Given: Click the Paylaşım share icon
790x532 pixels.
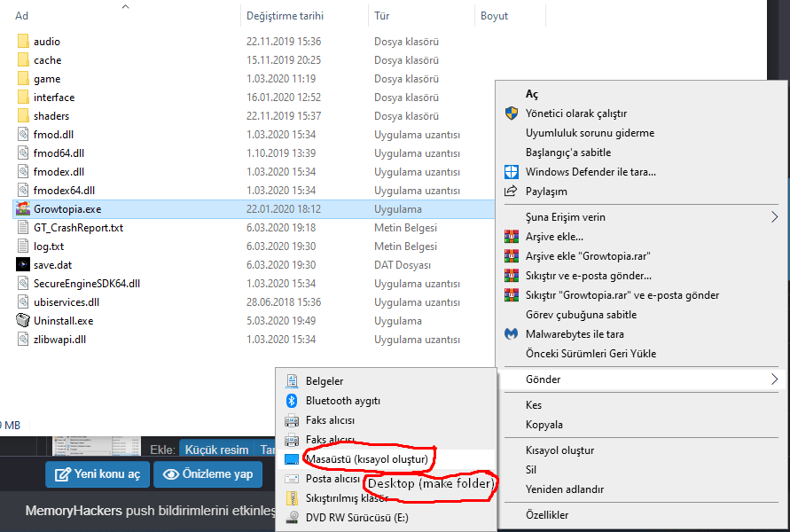Looking at the screenshot, I should coord(512,191).
